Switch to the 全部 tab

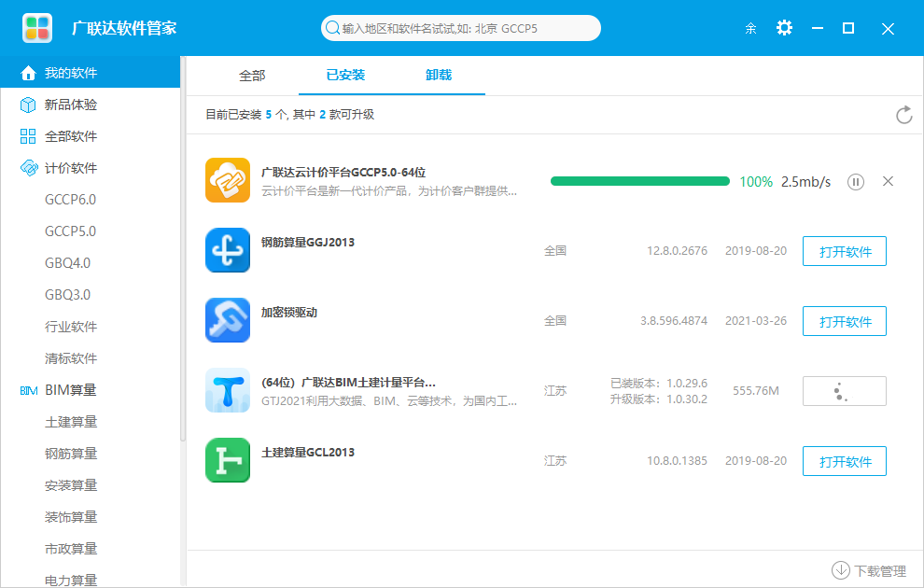pyautogui.click(x=252, y=76)
